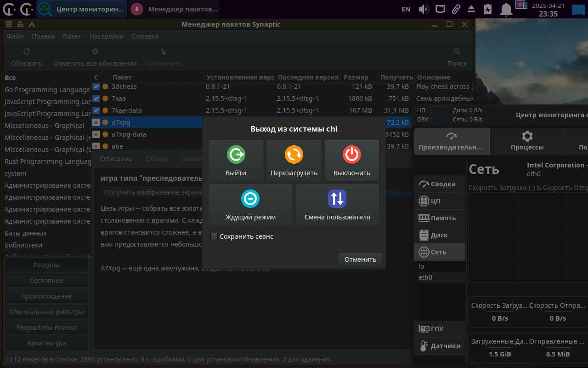Toggle the status checkbox for 7kaa-data
This screenshot has width=588, height=368.
point(96,110)
